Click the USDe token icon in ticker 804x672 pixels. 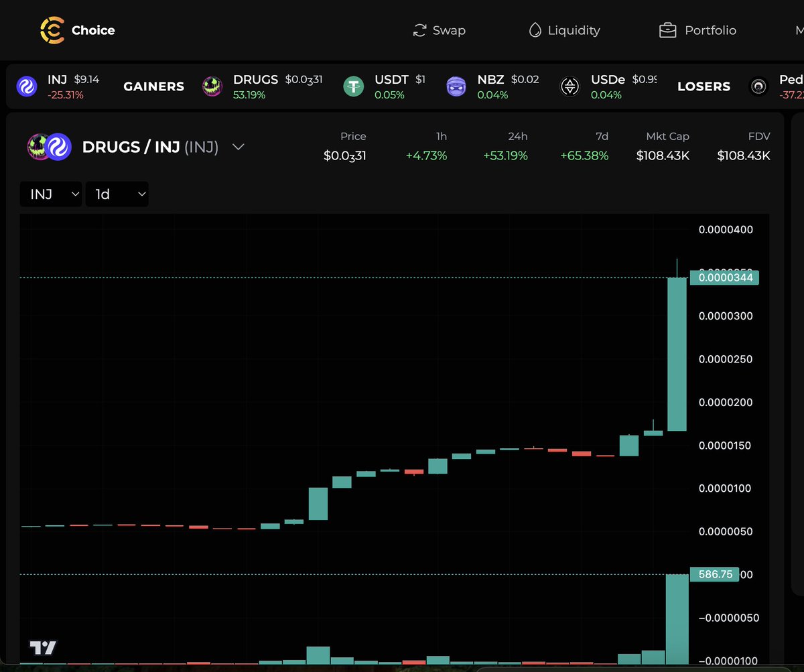[570, 86]
